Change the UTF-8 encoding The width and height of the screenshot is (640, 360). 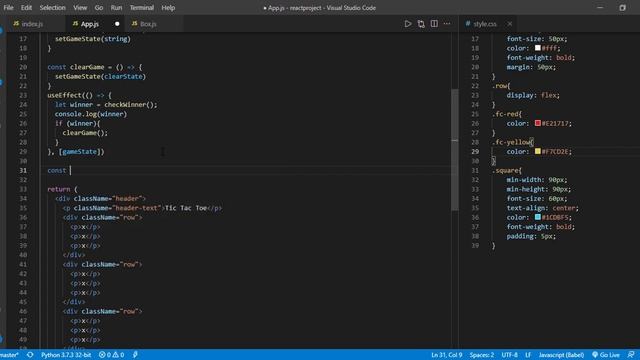pos(509,355)
